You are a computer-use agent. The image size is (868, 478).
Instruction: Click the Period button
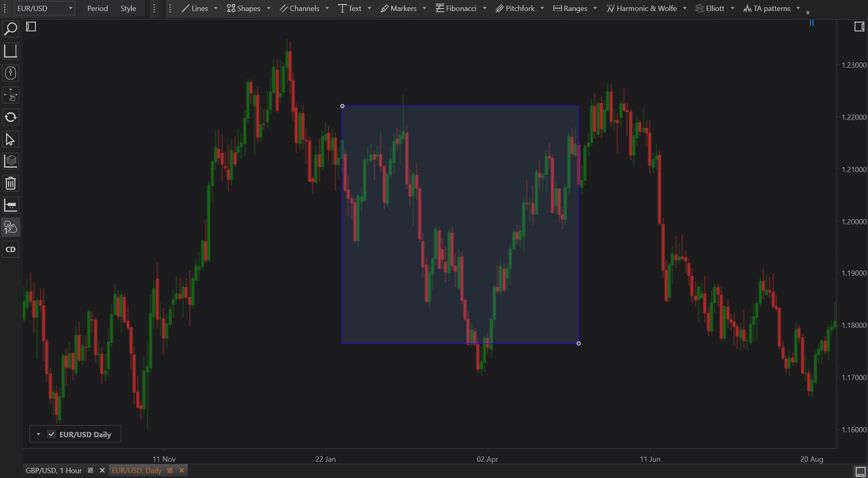tap(97, 9)
